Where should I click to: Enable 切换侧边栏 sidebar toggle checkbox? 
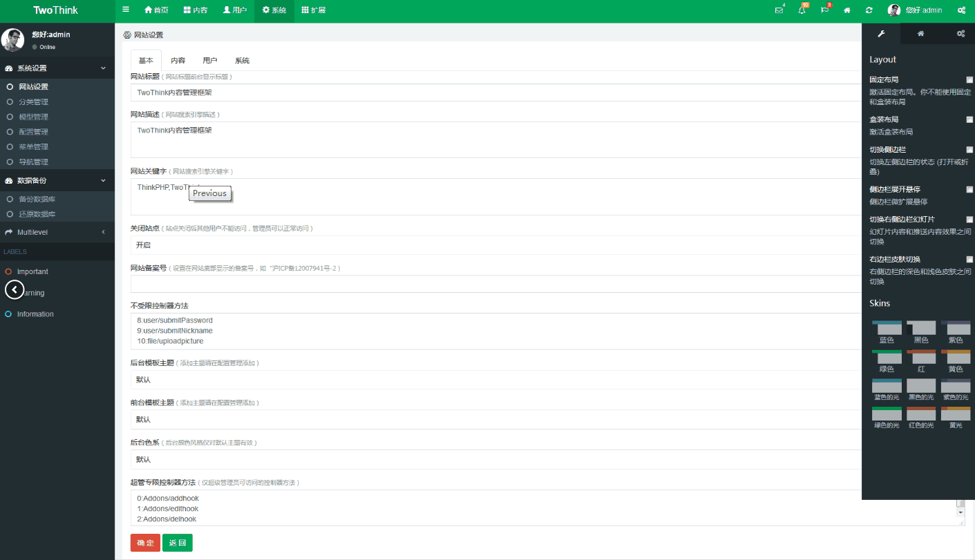click(x=969, y=149)
